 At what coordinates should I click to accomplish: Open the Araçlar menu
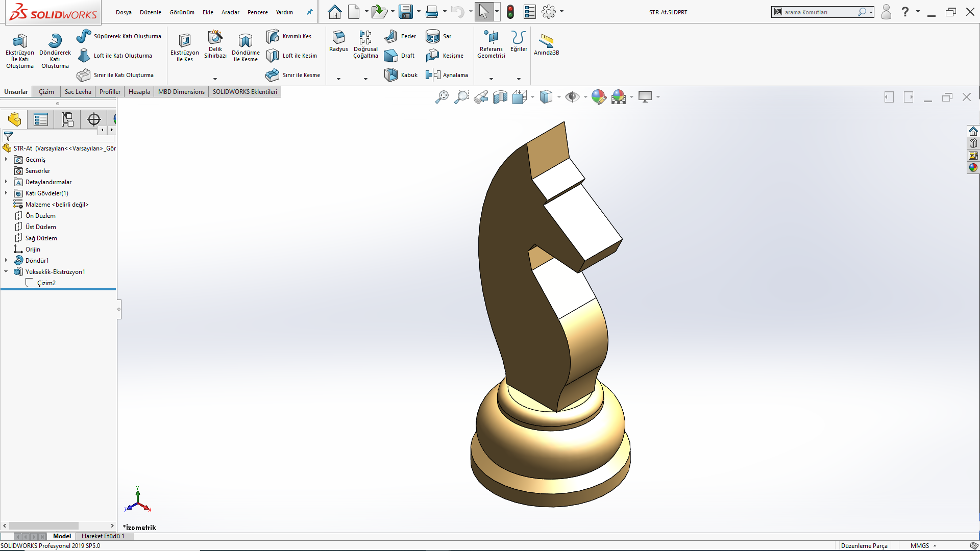(230, 12)
